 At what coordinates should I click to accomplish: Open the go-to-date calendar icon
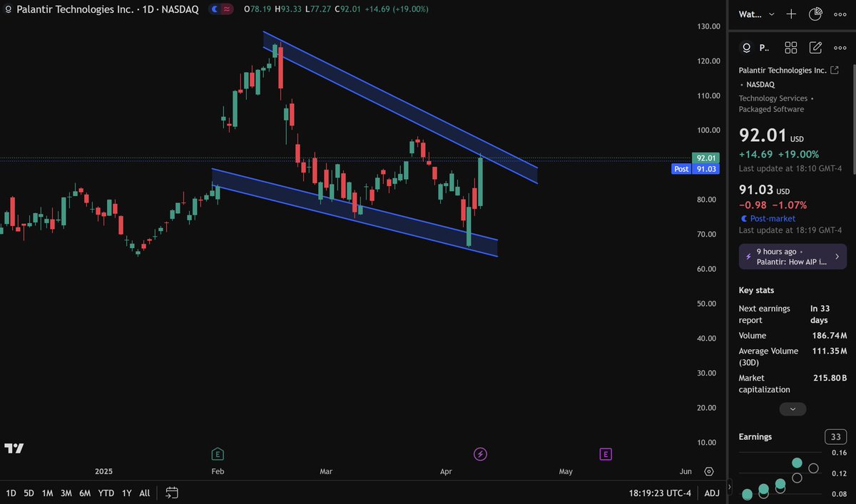(172, 493)
